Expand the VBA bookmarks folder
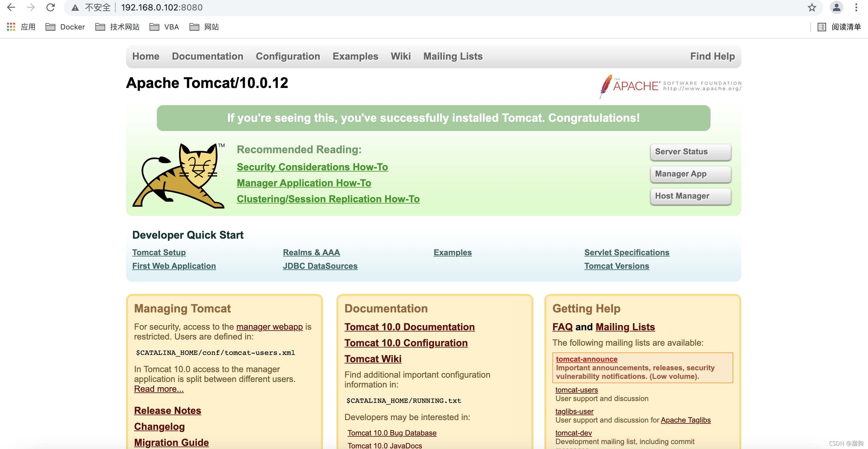This screenshot has height=449, width=868. [x=165, y=27]
